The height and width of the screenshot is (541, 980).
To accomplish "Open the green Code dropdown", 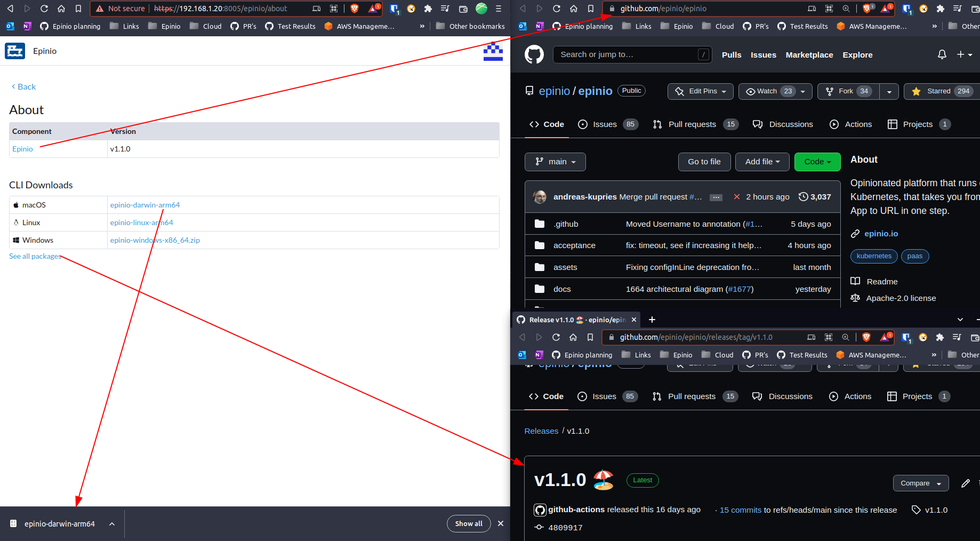I will [x=817, y=162].
